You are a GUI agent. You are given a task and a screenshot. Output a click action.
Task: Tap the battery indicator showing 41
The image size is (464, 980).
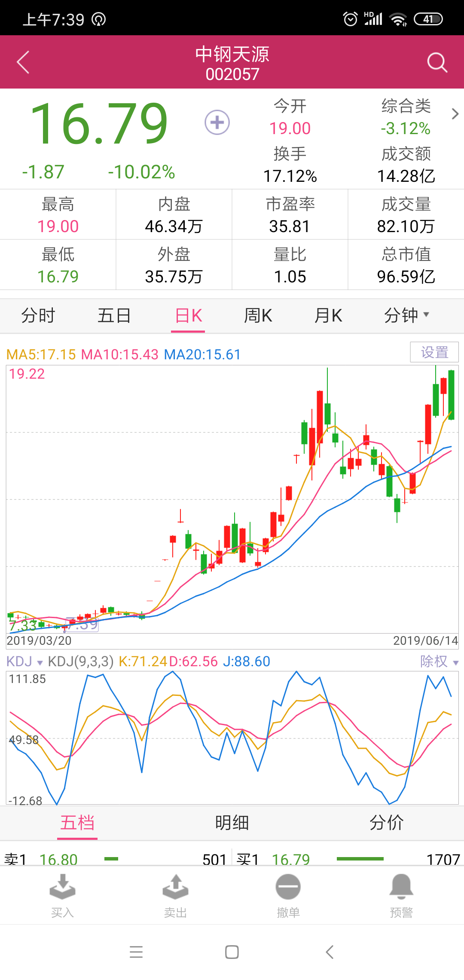pyautogui.click(x=428, y=19)
